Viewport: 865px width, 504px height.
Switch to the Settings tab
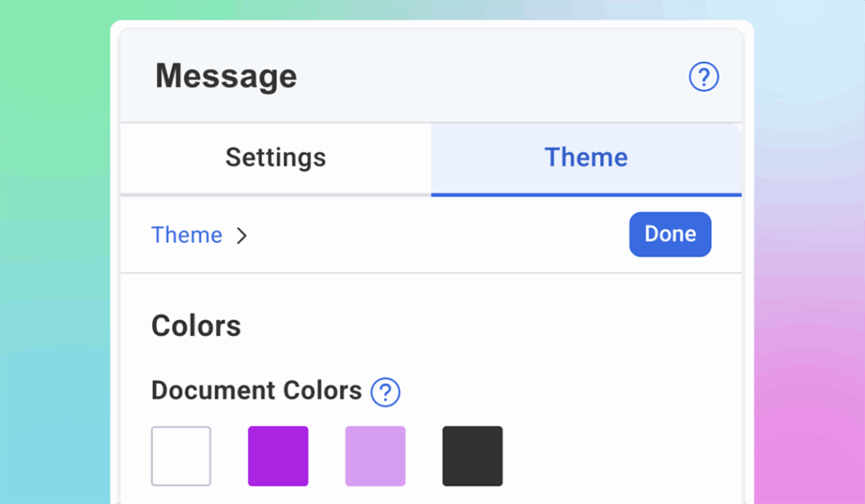pyautogui.click(x=275, y=157)
